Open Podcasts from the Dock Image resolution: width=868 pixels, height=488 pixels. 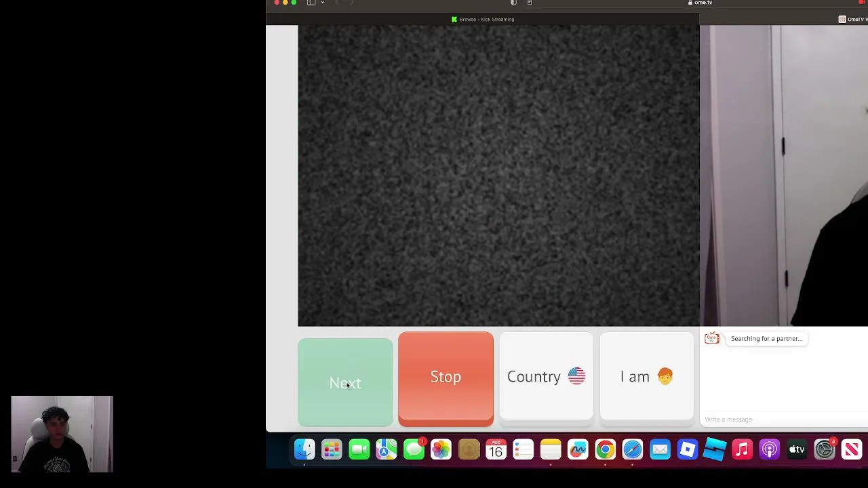point(769,449)
